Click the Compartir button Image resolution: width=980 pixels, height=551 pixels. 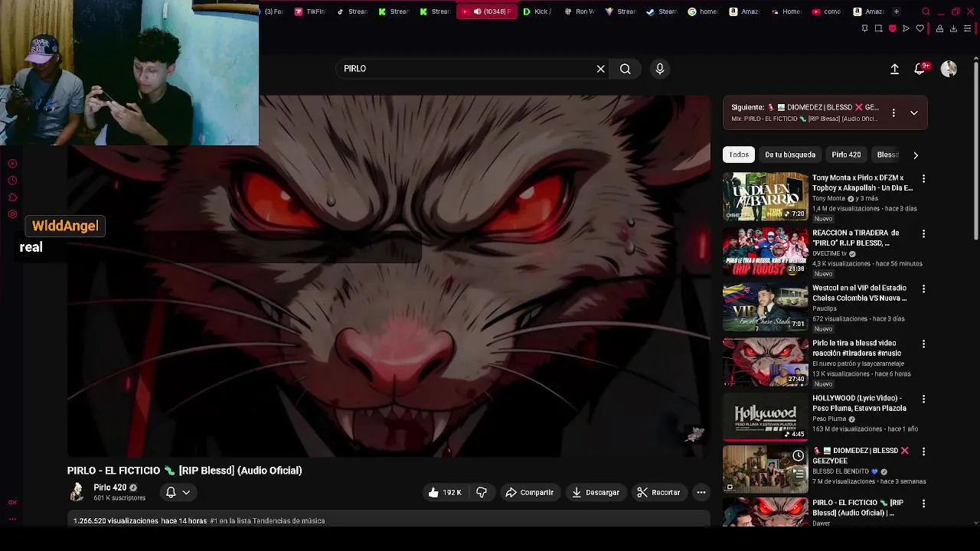530,493
